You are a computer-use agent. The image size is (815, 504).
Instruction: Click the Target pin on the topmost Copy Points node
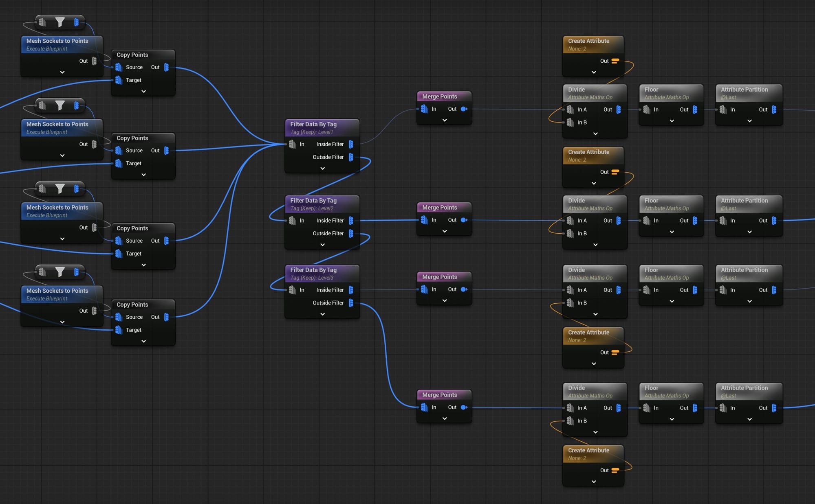point(119,80)
